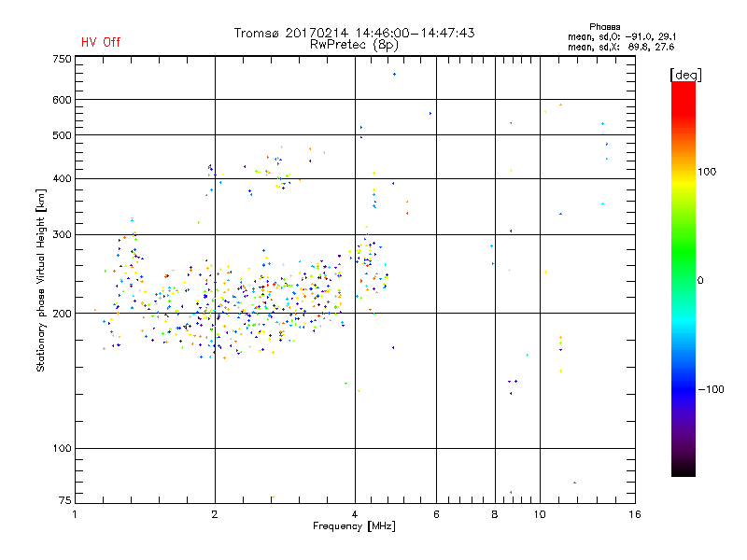Click the "Phases" heading

(x=605, y=27)
